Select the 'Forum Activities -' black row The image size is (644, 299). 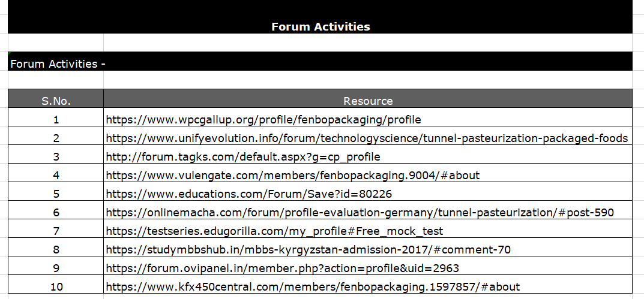tap(320, 62)
